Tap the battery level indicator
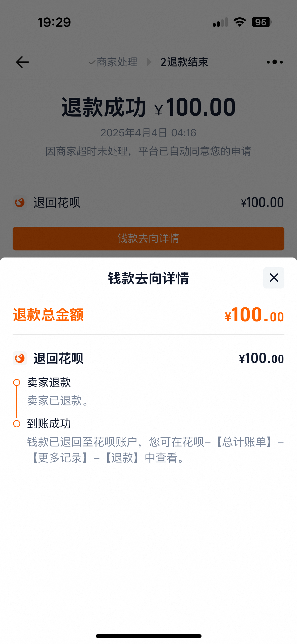The image size is (297, 644). tap(261, 22)
